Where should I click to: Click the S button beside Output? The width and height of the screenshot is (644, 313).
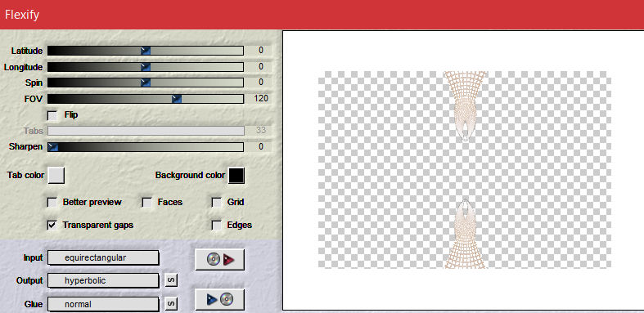171,280
